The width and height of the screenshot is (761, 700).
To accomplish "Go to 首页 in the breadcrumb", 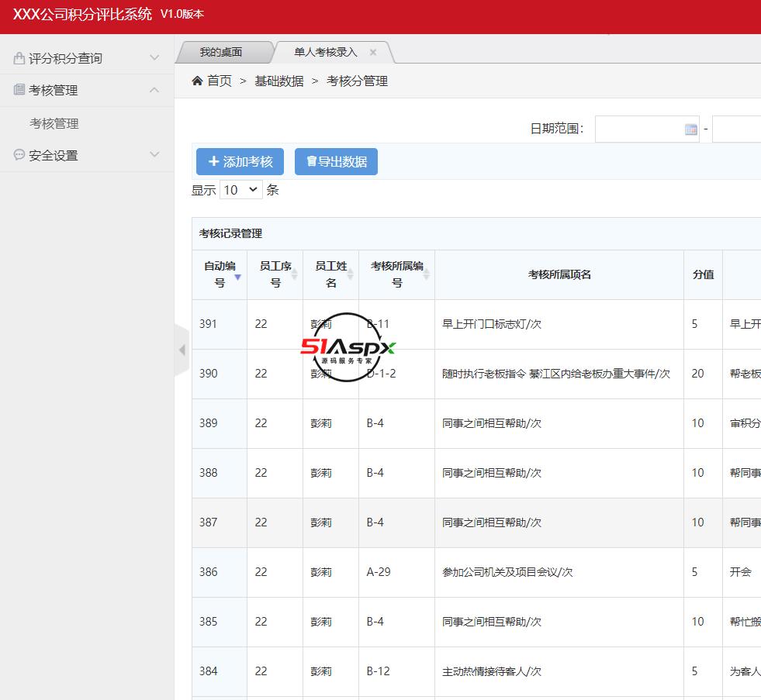I will 220,81.
